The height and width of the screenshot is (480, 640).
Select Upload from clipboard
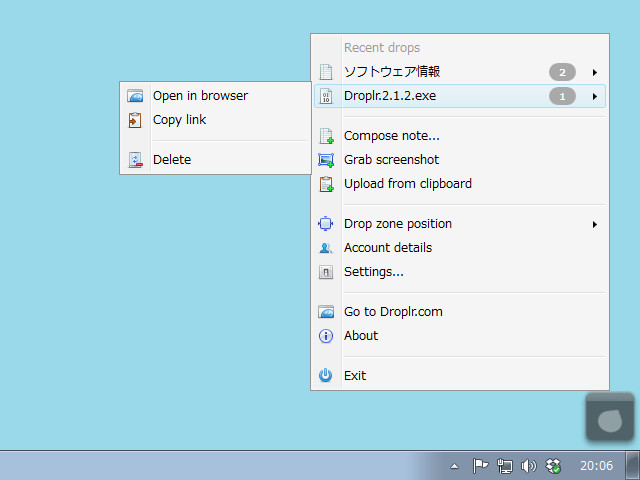point(460,184)
